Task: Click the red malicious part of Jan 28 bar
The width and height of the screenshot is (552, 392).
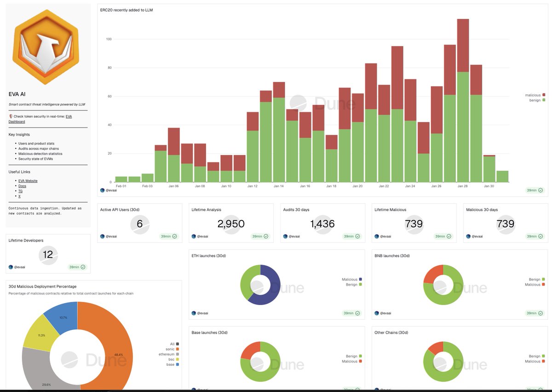Action: coord(463,46)
